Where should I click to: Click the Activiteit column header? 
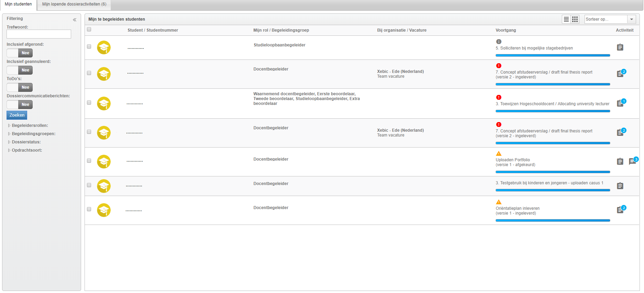coord(624,30)
